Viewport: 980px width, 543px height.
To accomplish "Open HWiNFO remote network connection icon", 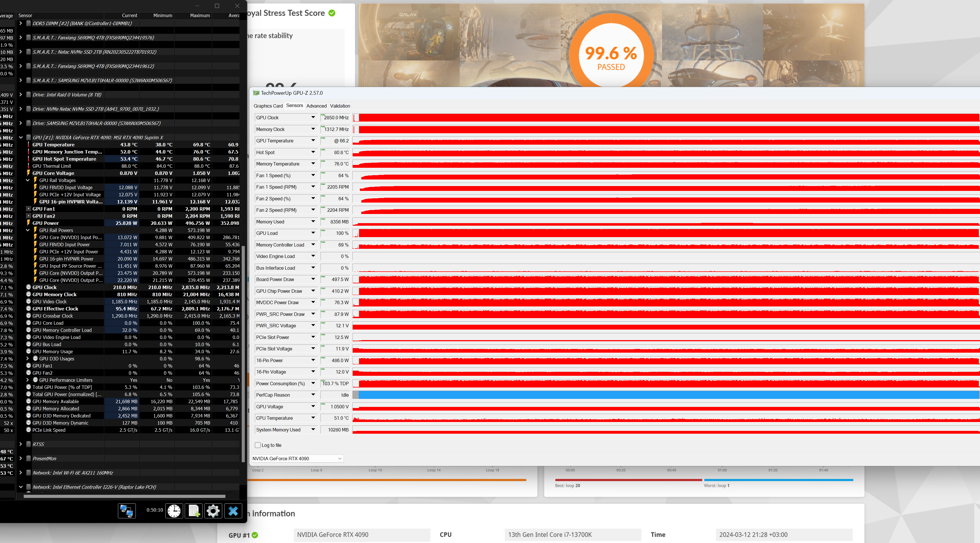I will (x=127, y=510).
